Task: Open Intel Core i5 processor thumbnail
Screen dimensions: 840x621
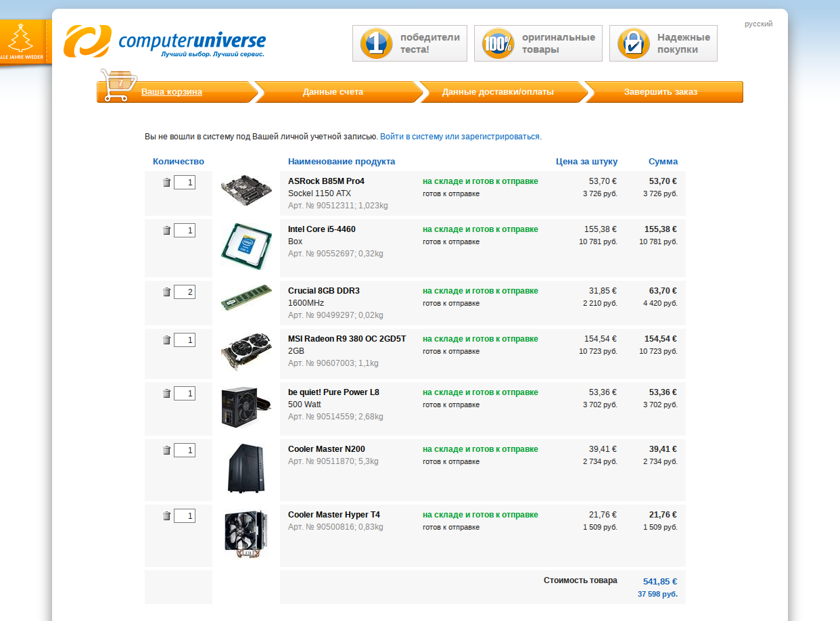Action: point(246,246)
